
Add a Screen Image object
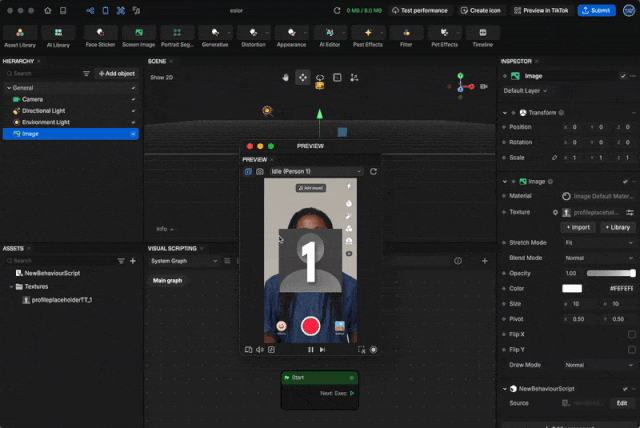138,37
